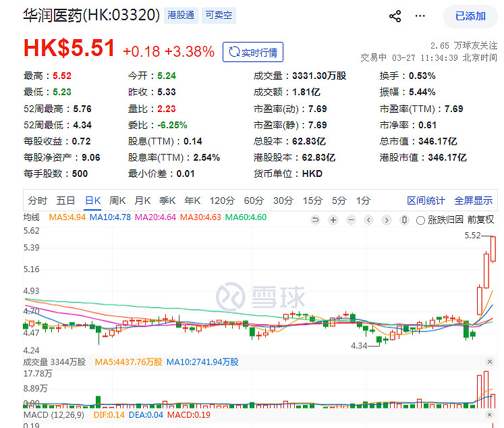Click the MA10:4.78 moving average label
Image resolution: width=504 pixels, height=428 pixels.
(110, 217)
